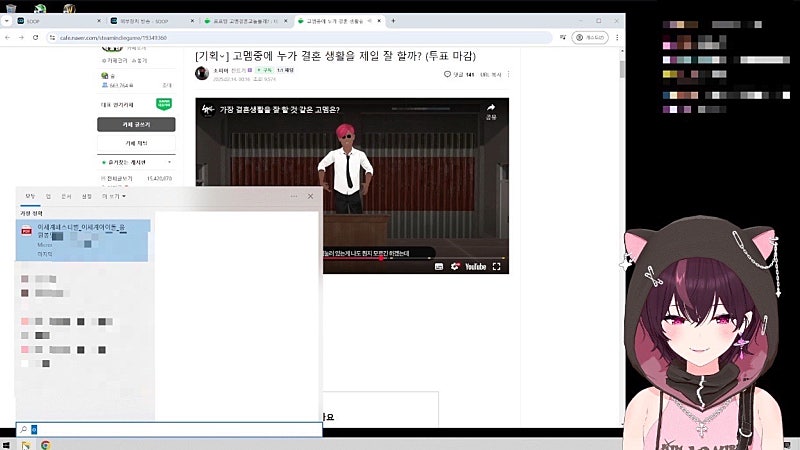
Task: Click the Windows search input field
Action: pos(170,429)
